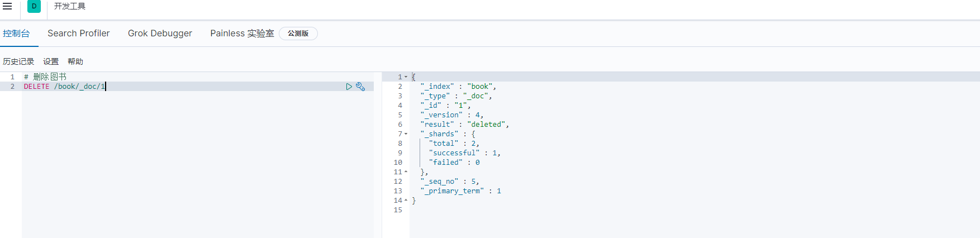Toggle fold arrow at line 14
The width and height of the screenshot is (980, 238).
pyautogui.click(x=406, y=201)
